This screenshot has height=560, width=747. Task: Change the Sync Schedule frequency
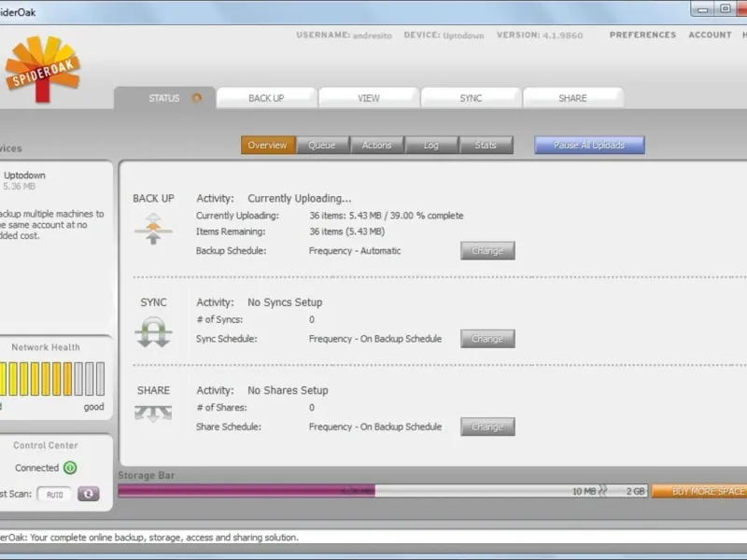pos(487,339)
